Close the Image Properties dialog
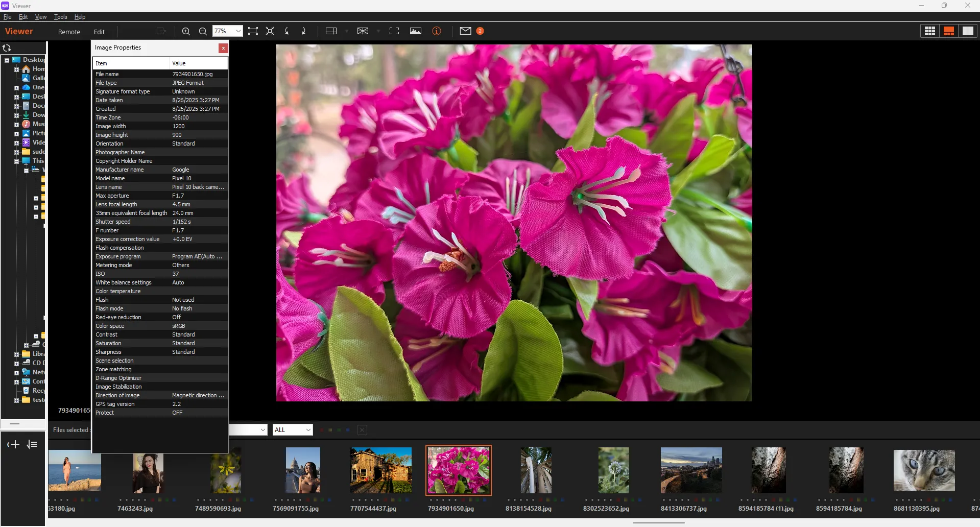The width and height of the screenshot is (980, 527). 223,48
